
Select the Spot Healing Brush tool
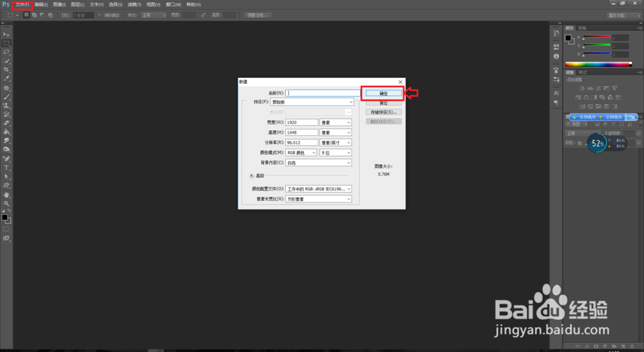point(6,88)
